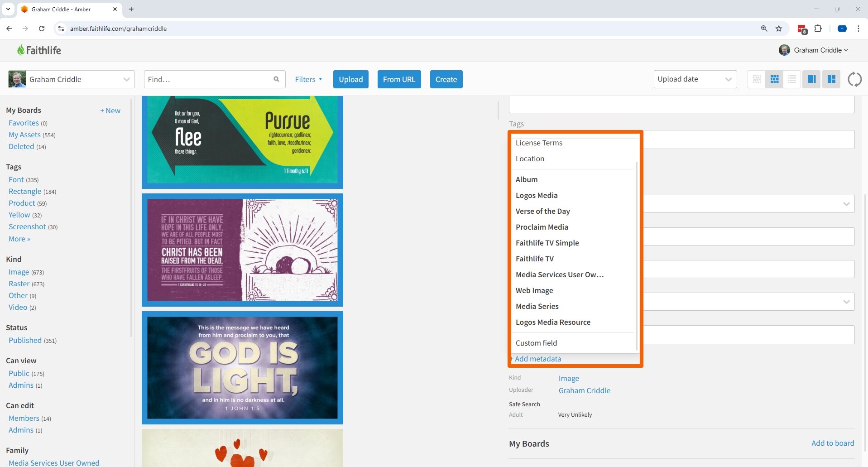This screenshot has width=868, height=467.
Task: Open My Assets board
Action: [x=24, y=135]
